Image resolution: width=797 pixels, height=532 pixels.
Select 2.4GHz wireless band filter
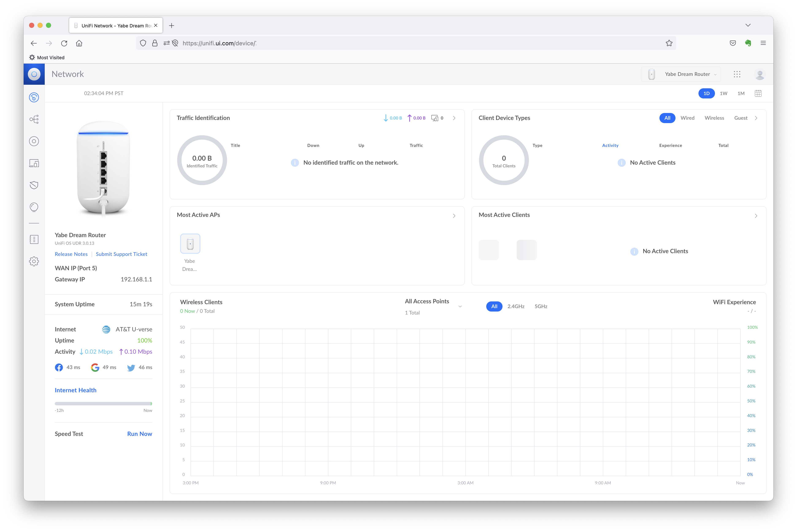point(516,306)
